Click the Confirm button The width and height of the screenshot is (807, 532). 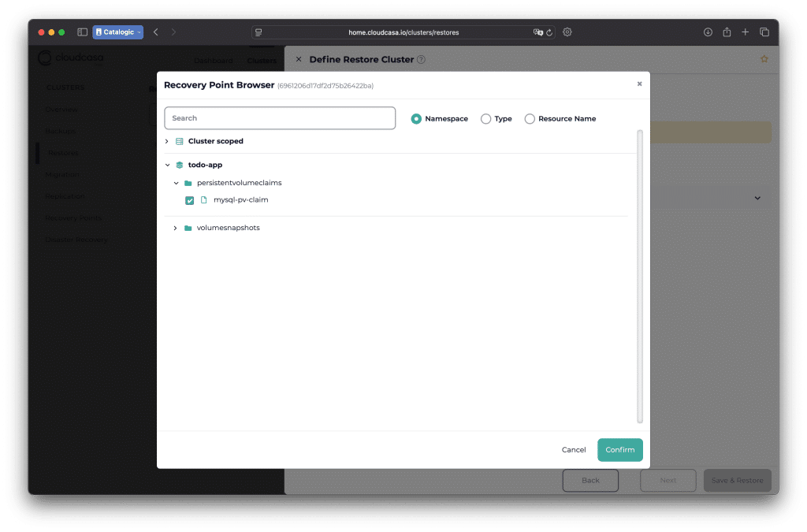point(619,450)
